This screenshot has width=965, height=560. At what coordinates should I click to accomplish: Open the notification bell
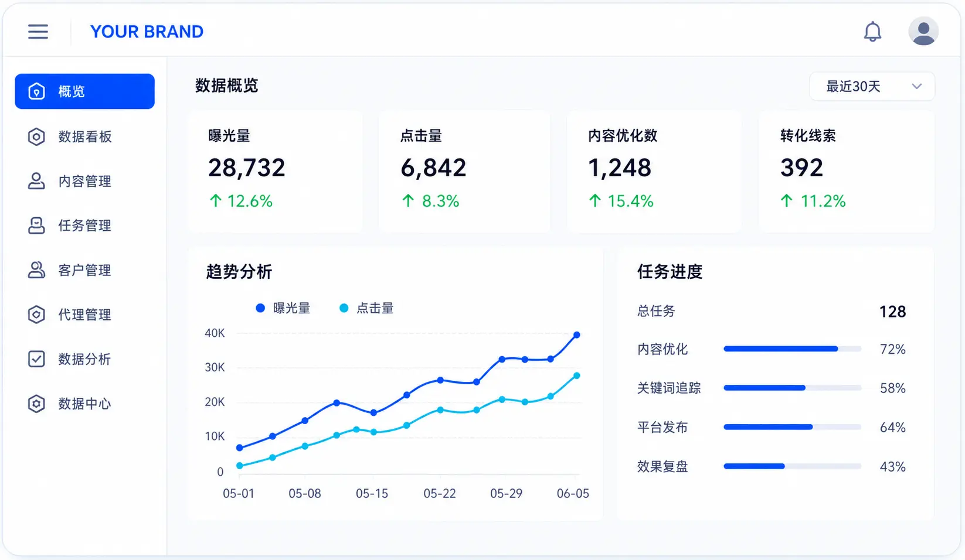coord(872,32)
